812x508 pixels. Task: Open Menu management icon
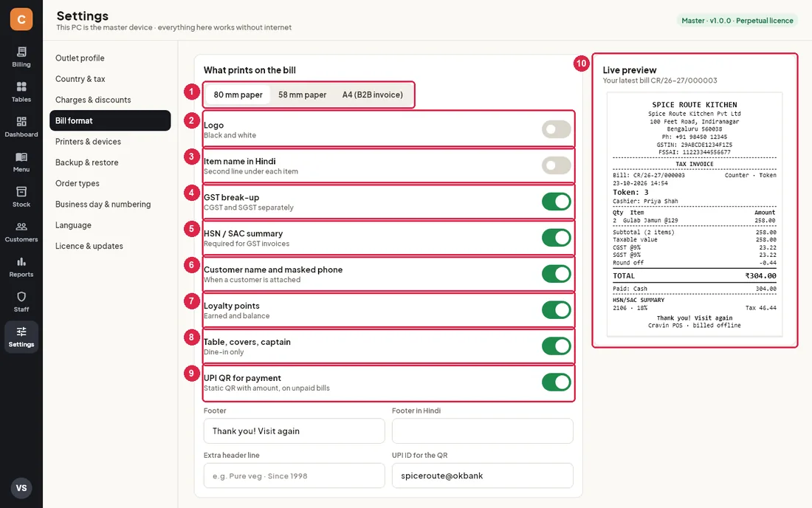click(x=21, y=162)
